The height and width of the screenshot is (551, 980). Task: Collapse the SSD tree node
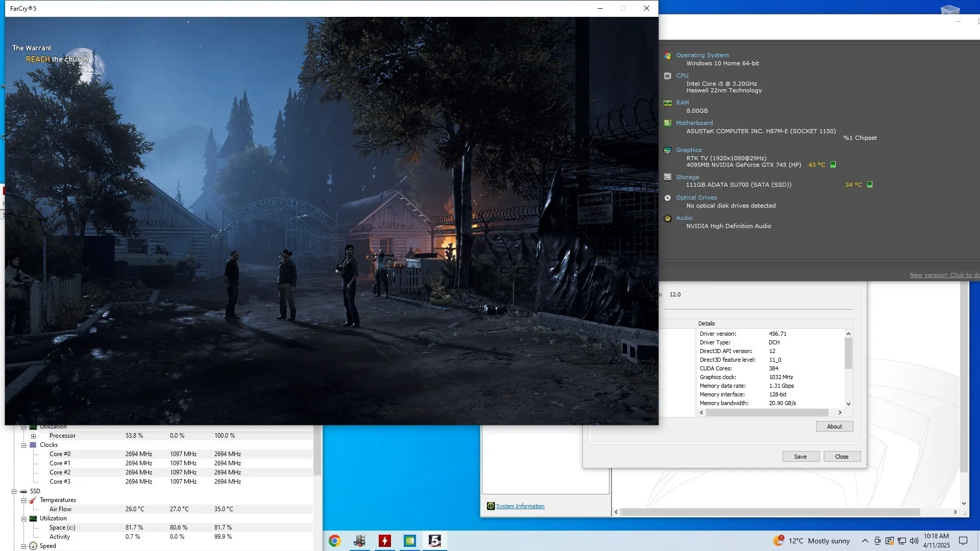coord(14,492)
